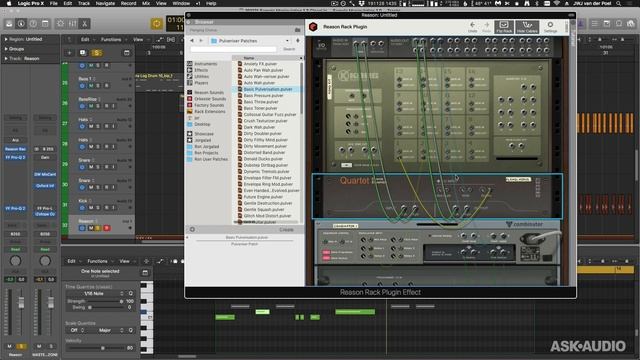Click Hide Cables in Reason Rack Plugin

(527, 27)
